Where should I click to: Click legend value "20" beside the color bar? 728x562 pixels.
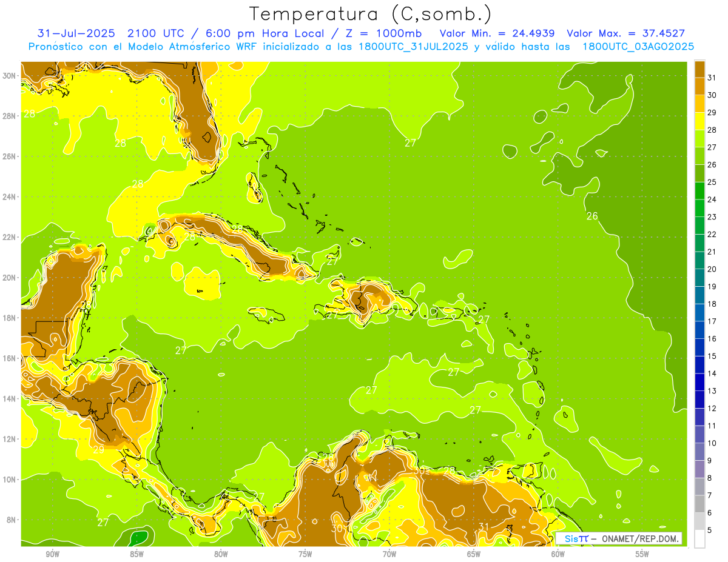pyautogui.click(x=712, y=269)
